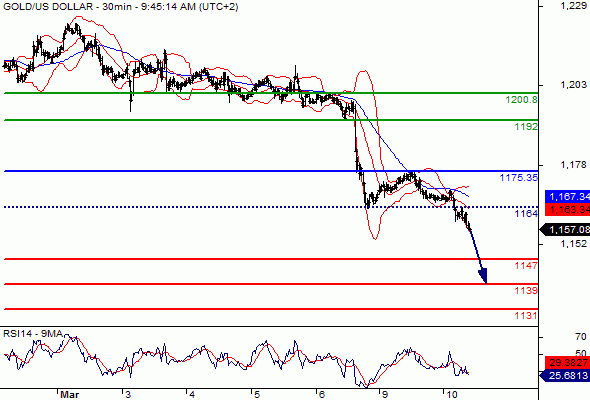Click the red 29.3827 RSI value tag
Viewport: 590px width, 400px height.
(x=567, y=363)
